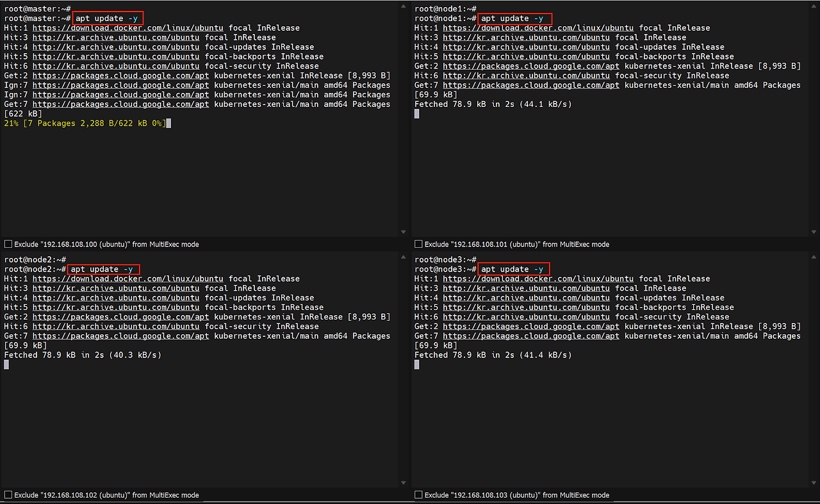Hit scroll up arrow in node2 terminal
Image resolution: width=820 pixels, height=504 pixels.
click(x=403, y=258)
